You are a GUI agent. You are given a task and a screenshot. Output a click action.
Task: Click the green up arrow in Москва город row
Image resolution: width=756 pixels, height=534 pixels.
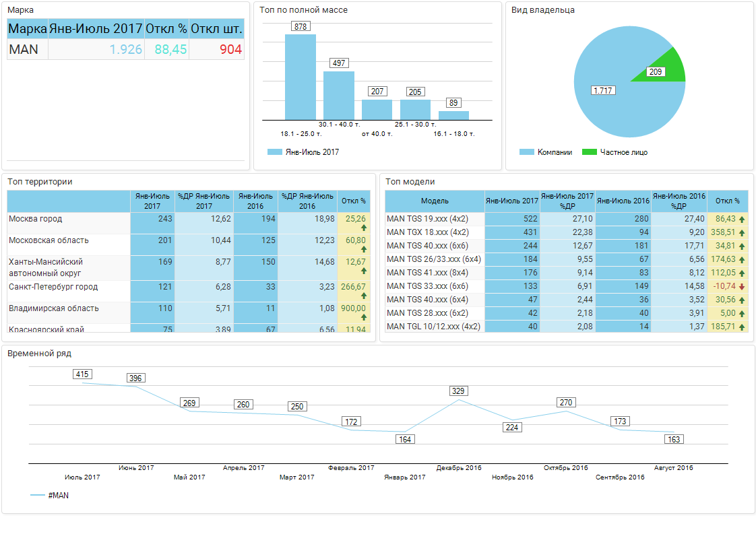pos(364,228)
